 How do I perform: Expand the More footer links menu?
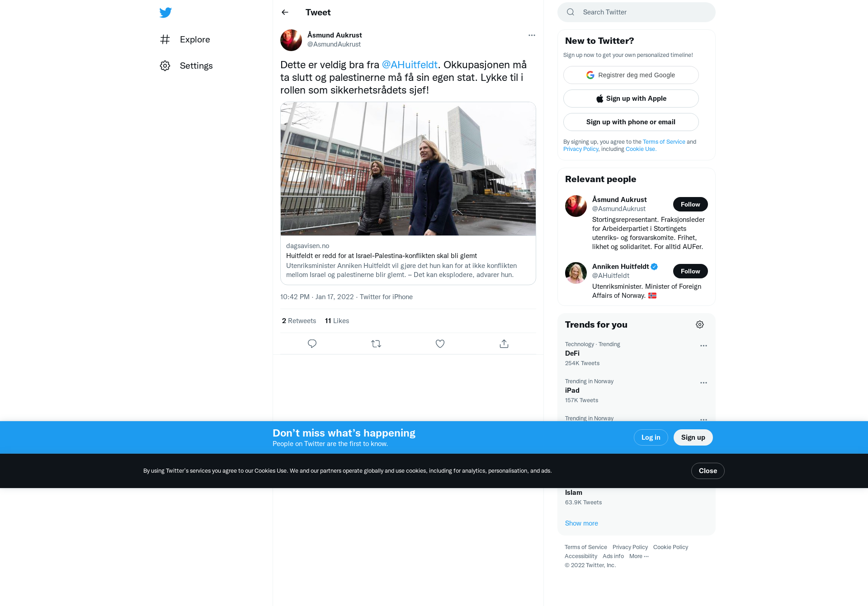click(639, 556)
